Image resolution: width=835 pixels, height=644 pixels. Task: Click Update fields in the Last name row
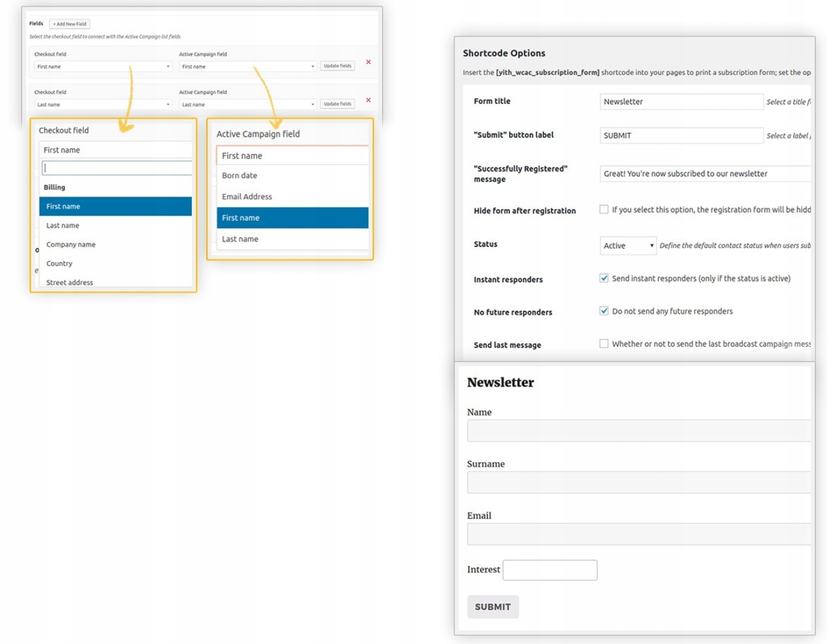click(x=337, y=104)
